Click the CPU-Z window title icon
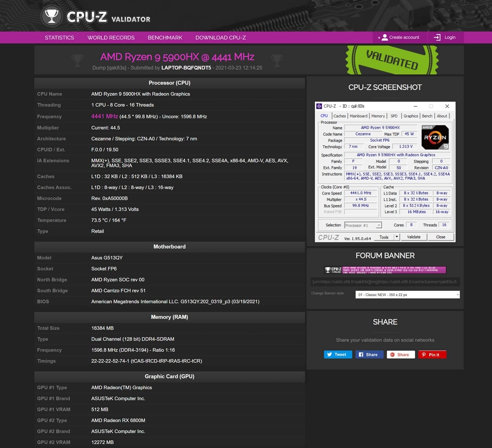The height and width of the screenshot is (448, 492). tap(319, 106)
